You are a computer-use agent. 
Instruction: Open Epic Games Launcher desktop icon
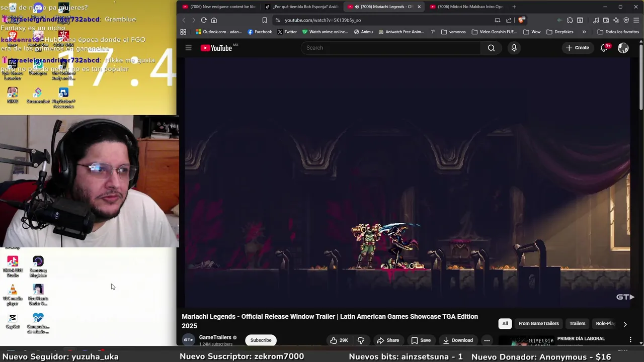click(13, 69)
